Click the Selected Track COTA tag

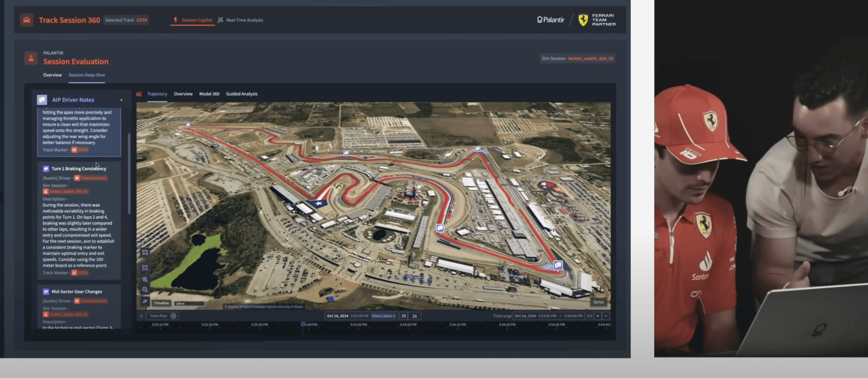point(126,20)
